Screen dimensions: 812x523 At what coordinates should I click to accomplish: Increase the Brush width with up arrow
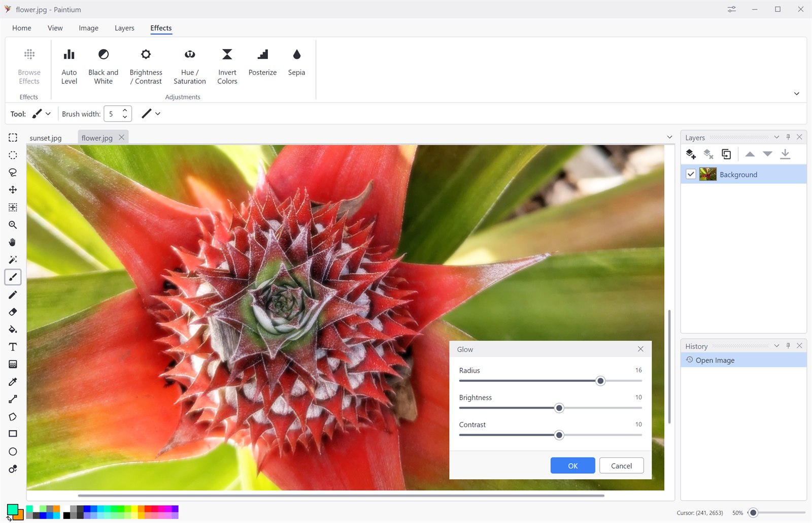click(125, 110)
